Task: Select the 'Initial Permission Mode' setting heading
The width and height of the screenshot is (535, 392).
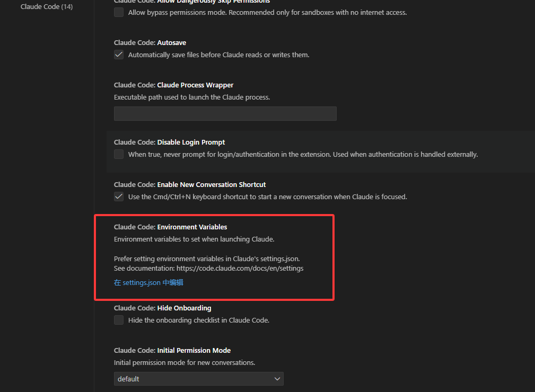Action: tap(172, 350)
